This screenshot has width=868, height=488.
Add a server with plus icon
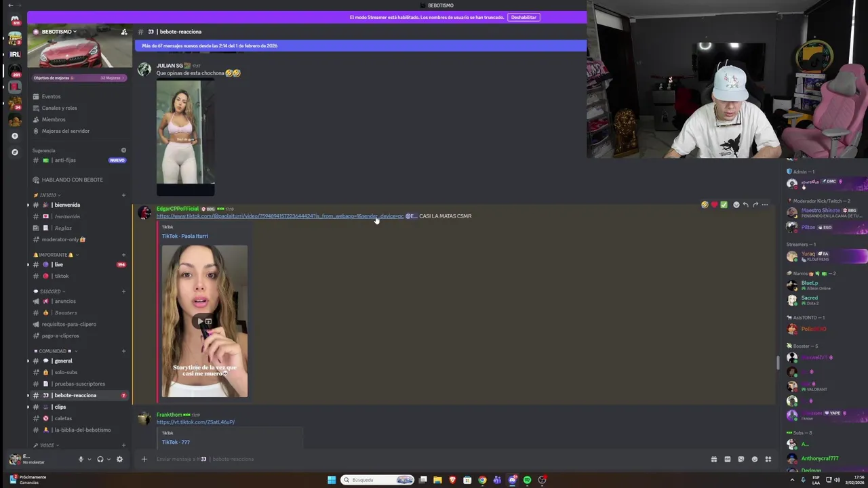click(15, 136)
